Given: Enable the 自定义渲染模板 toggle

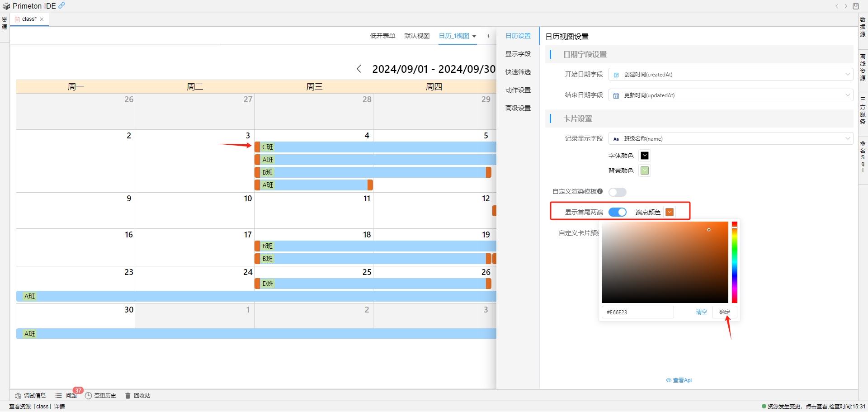Looking at the screenshot, I should [618, 192].
